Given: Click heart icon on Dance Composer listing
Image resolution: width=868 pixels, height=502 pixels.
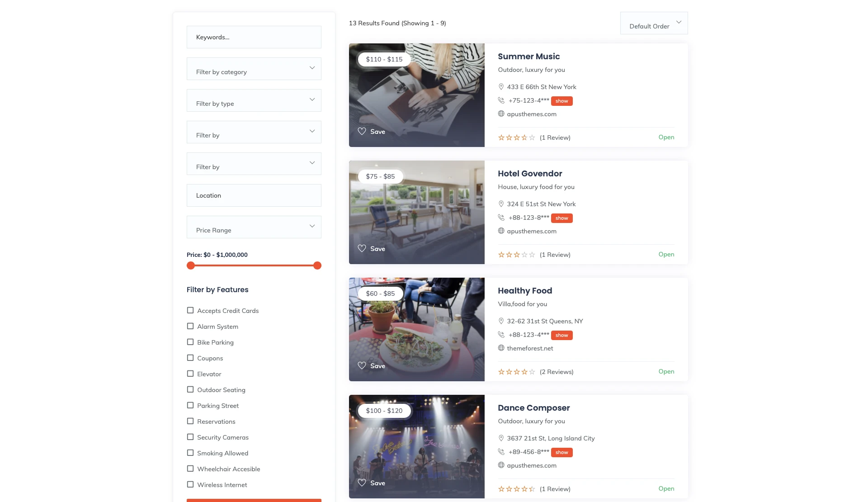Looking at the screenshot, I should pos(362,483).
